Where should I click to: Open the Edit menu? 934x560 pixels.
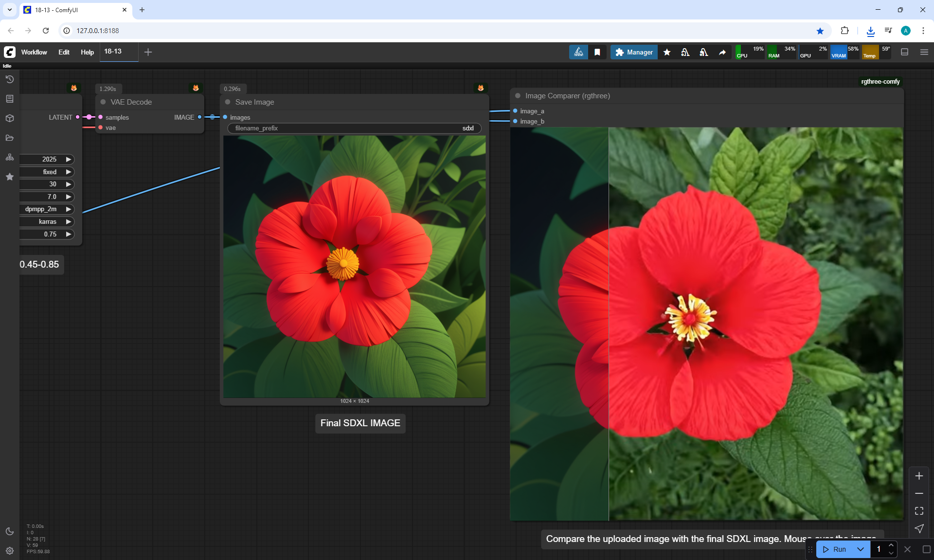[64, 52]
